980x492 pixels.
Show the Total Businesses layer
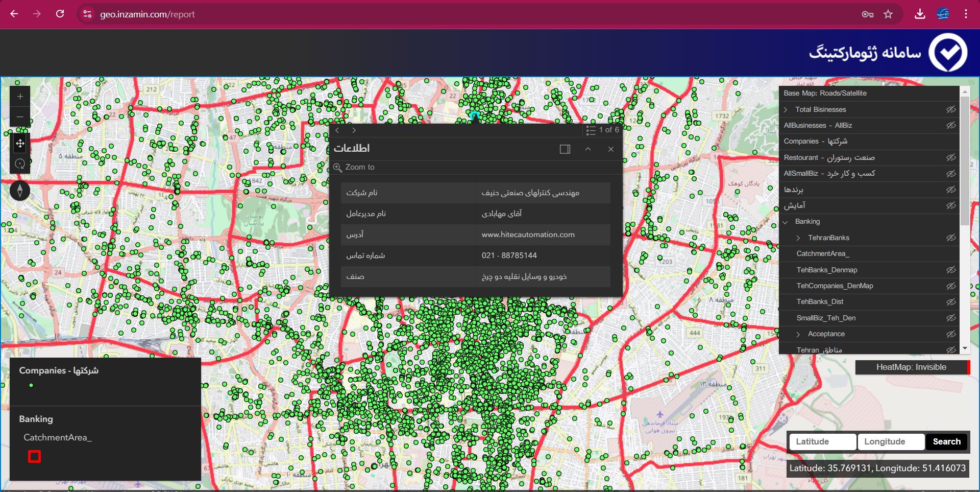point(950,109)
